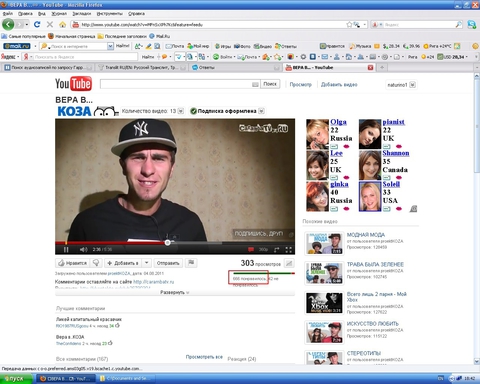Viewport: 480px width, 384px height.
Task: Expand the video description section below the video
Action: coord(175,292)
